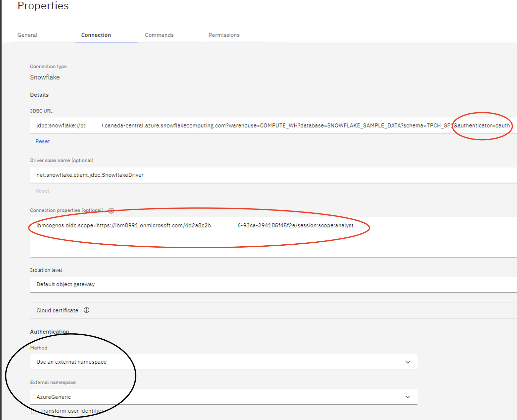Click the Authentication section heading
Viewport: 517px width, 420px height.
[x=50, y=332]
